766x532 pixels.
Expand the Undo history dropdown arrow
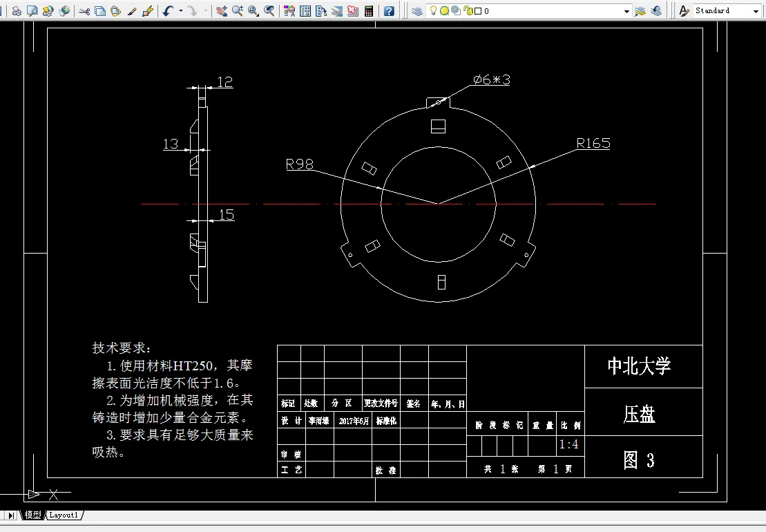(181, 11)
